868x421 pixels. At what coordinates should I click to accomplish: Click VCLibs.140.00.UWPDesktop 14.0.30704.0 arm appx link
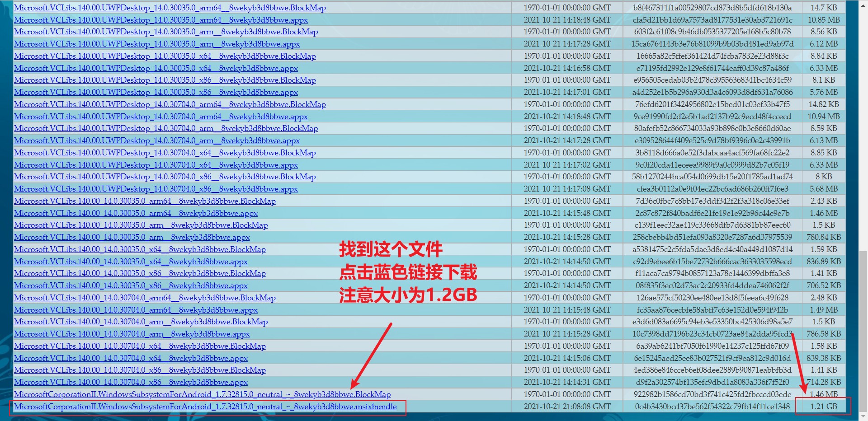(x=157, y=140)
